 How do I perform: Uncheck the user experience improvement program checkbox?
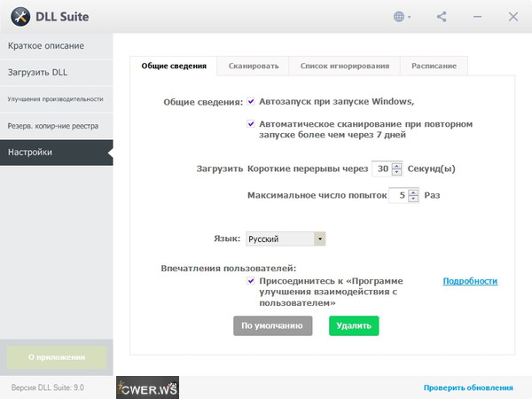251,280
